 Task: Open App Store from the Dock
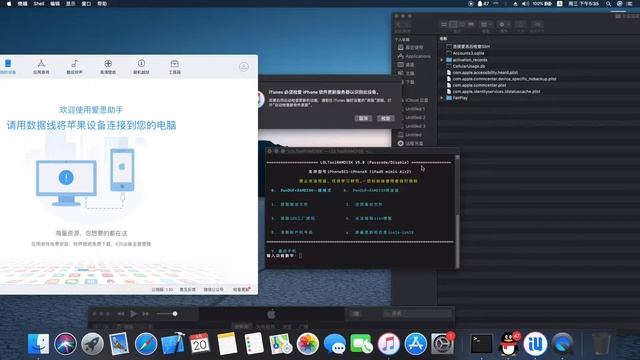(416, 344)
